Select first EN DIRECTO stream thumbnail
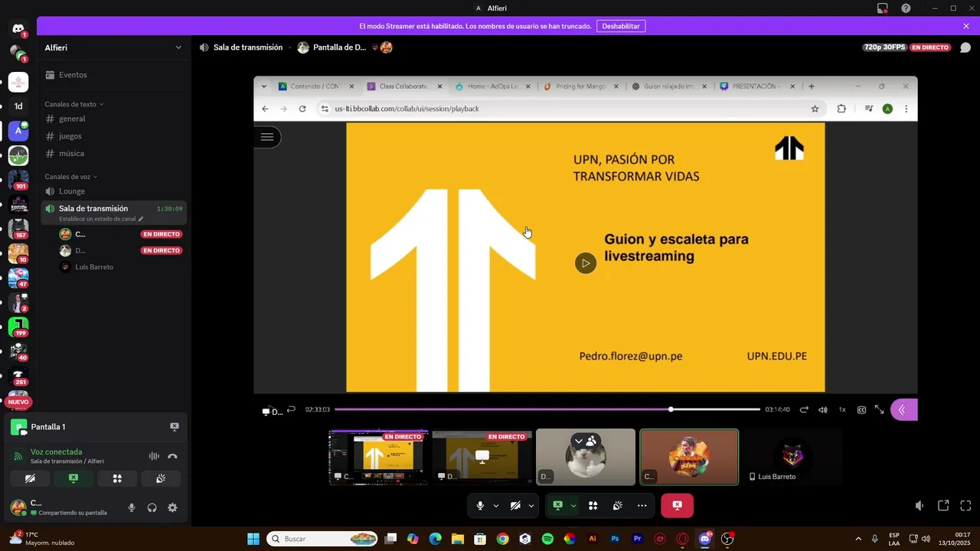 click(378, 457)
